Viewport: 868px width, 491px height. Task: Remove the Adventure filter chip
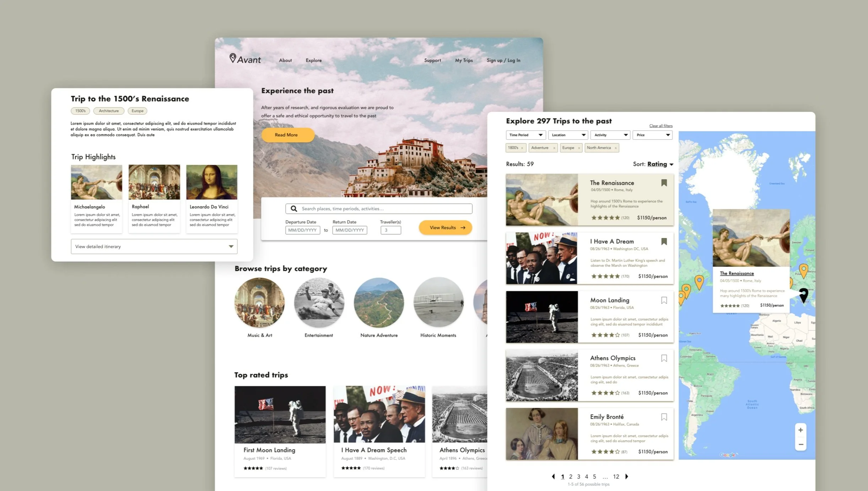point(554,148)
